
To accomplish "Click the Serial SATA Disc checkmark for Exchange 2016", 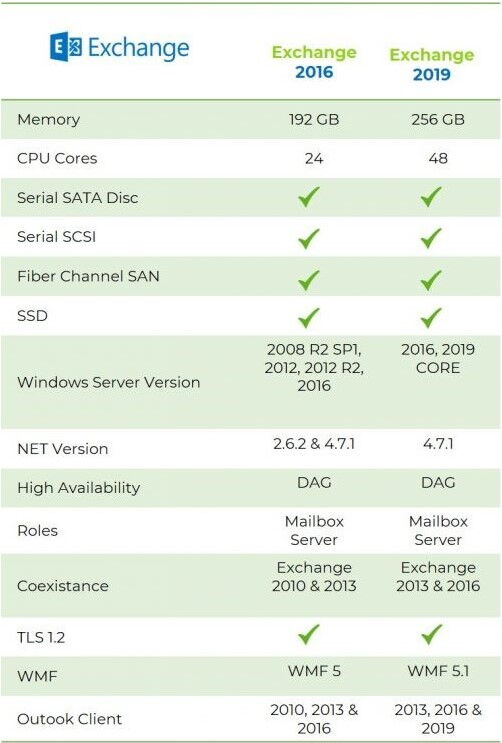I will pyautogui.click(x=309, y=197).
